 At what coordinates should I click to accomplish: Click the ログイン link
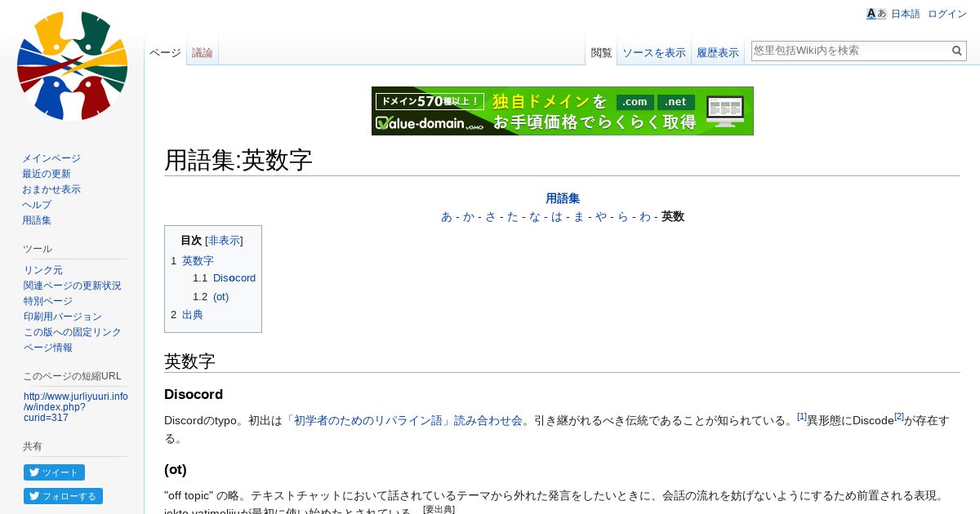pos(947,14)
